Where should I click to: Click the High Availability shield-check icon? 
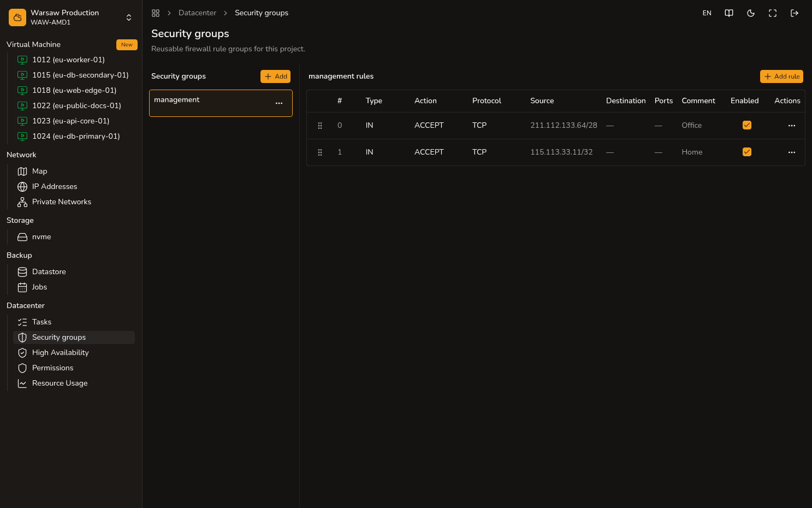click(x=22, y=353)
